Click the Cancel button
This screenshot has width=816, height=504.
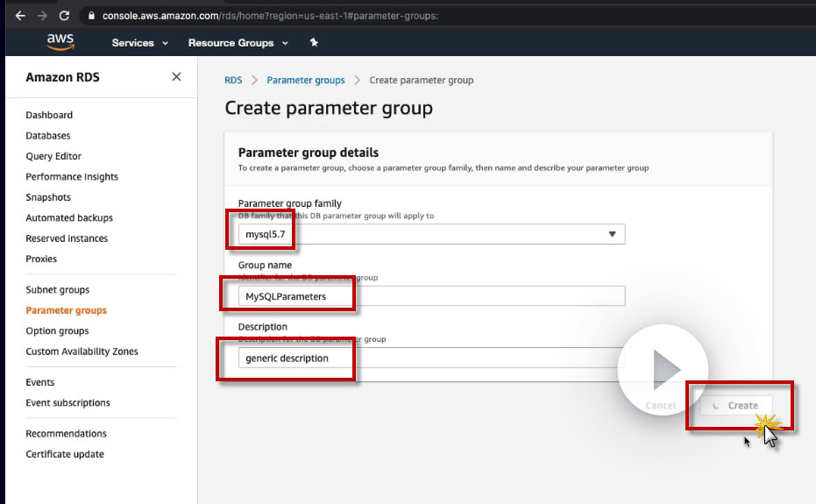(x=660, y=406)
